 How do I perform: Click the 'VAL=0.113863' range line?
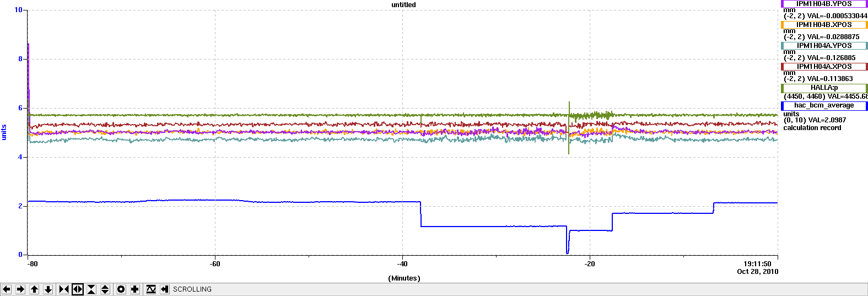tap(818, 79)
